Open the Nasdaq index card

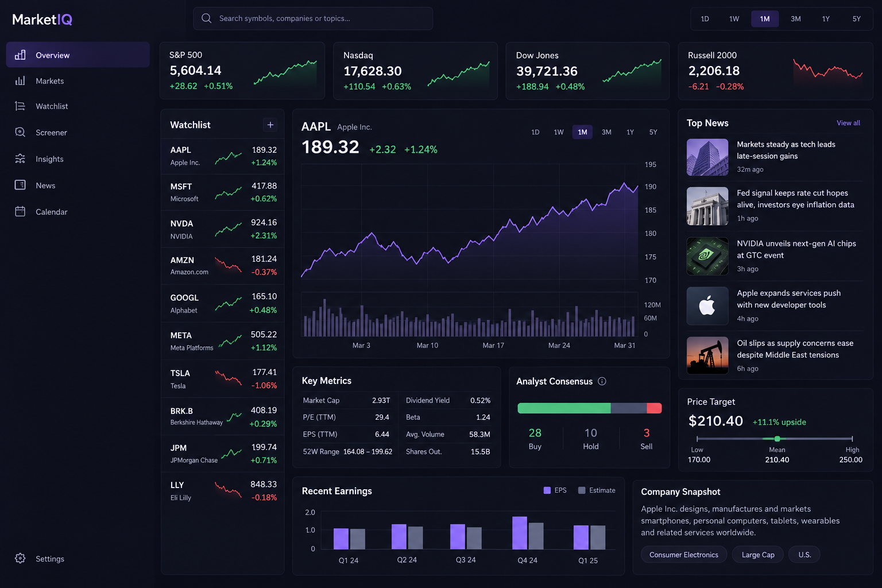coord(415,71)
